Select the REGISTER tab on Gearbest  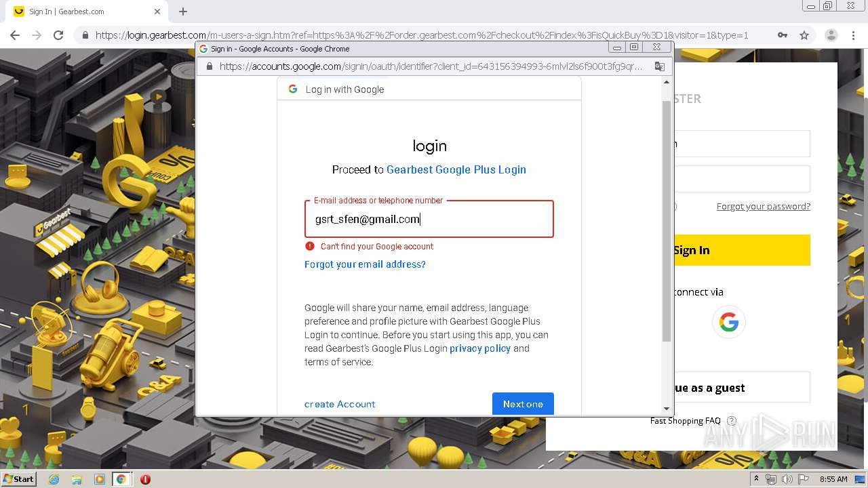point(688,99)
